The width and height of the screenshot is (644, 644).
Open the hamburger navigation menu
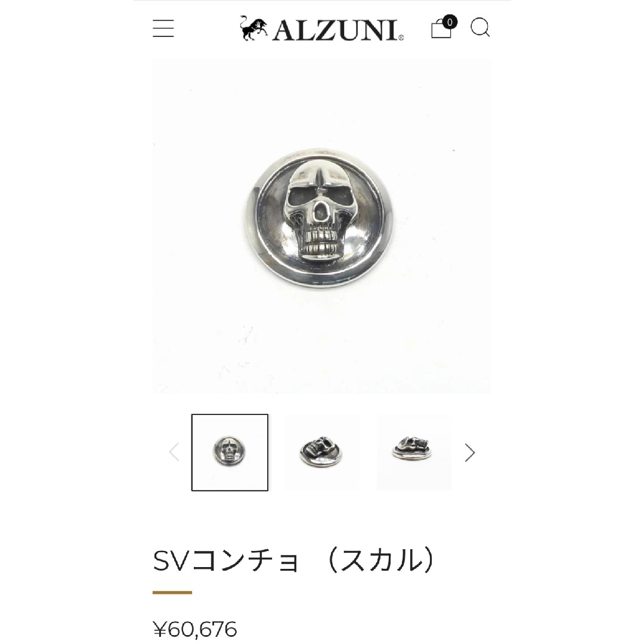[163, 29]
